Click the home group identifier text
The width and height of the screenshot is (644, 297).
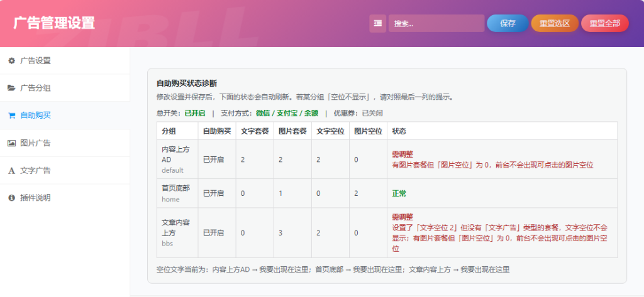click(170, 200)
